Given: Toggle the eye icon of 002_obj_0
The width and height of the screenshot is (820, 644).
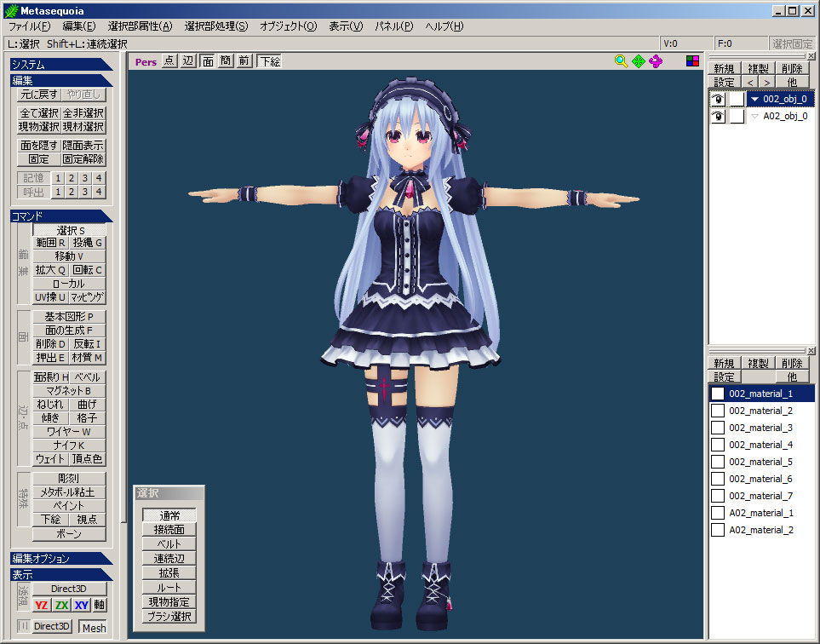Looking at the screenshot, I should pos(718,99).
